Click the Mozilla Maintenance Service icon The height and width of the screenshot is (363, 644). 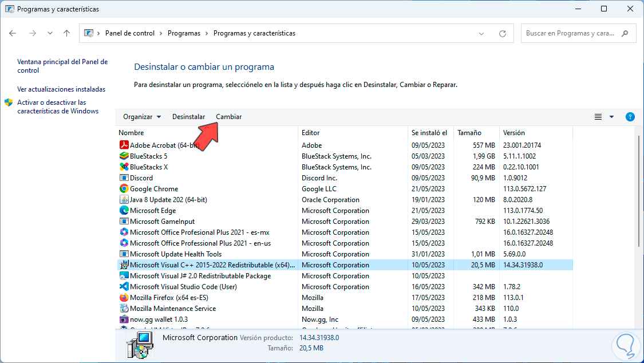tap(124, 309)
